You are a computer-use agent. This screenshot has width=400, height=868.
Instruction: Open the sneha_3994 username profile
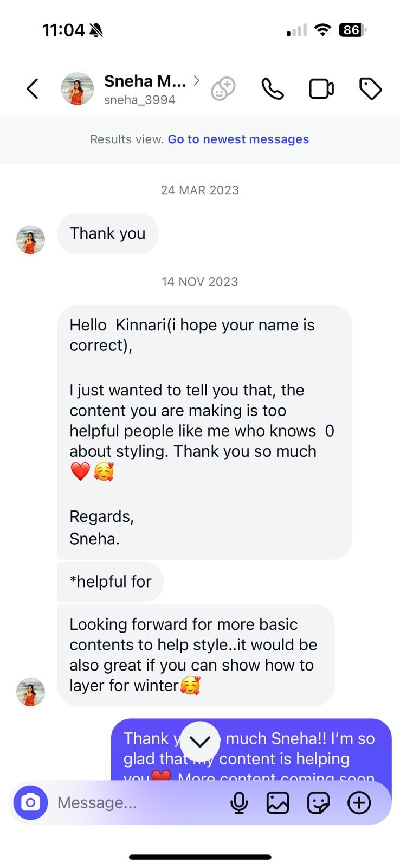140,100
